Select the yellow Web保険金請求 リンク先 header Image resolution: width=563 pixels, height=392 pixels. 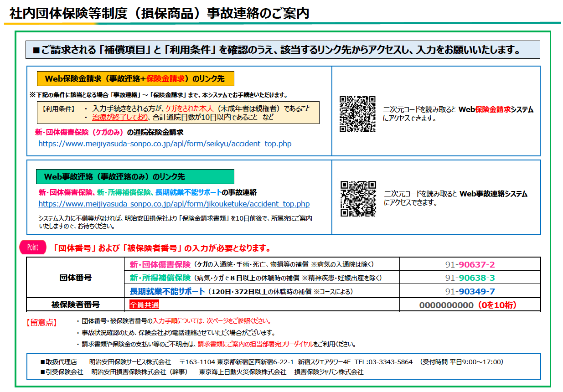(135, 78)
